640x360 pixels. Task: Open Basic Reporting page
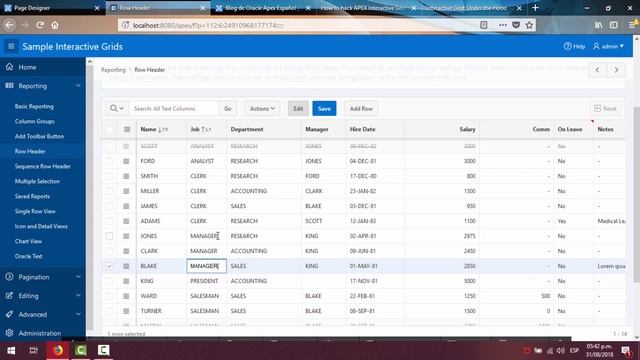coord(34,106)
